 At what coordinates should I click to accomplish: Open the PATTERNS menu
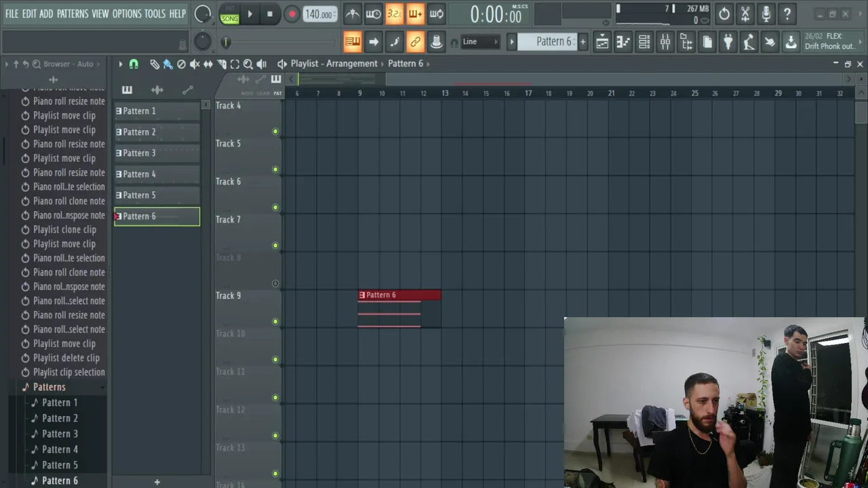tap(73, 14)
